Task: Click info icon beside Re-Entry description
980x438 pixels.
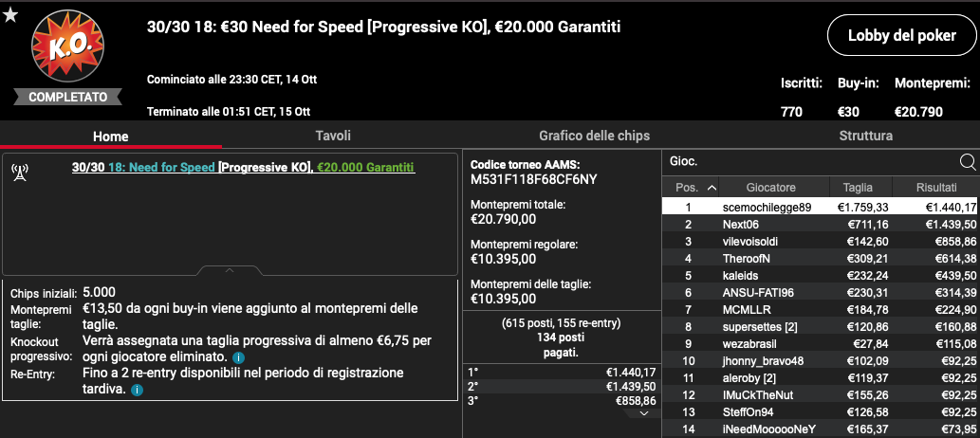Action: [137, 390]
